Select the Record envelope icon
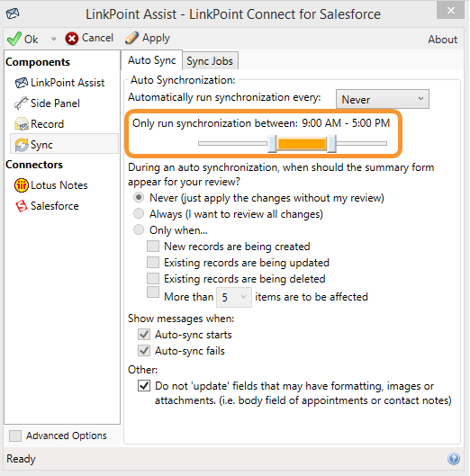The image size is (470, 476). coord(22,124)
